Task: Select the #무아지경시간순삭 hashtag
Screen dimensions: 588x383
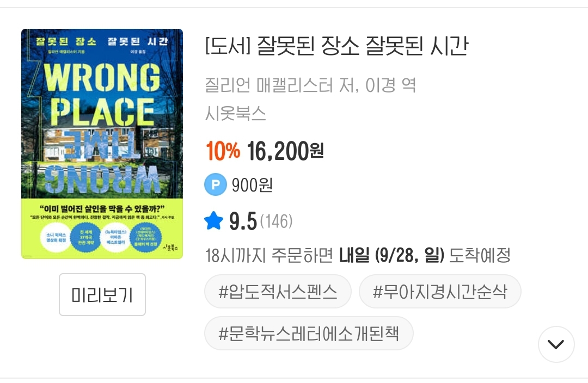Action: tap(439, 292)
